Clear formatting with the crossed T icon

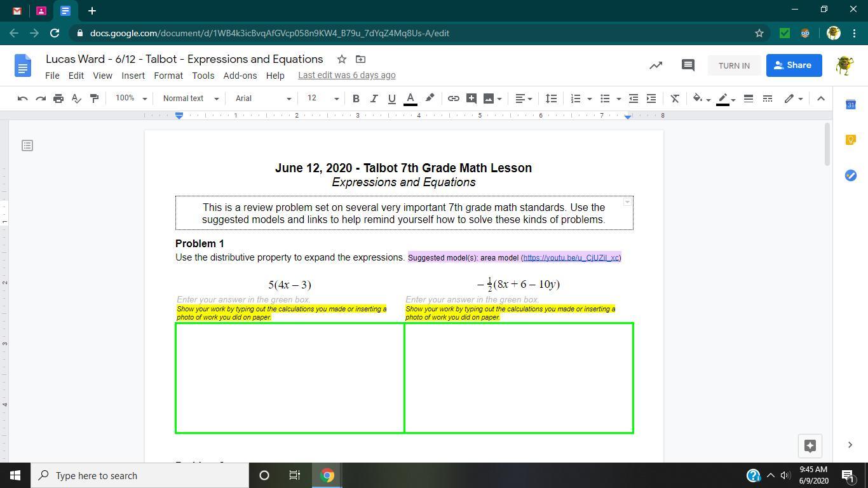pyautogui.click(x=675, y=98)
